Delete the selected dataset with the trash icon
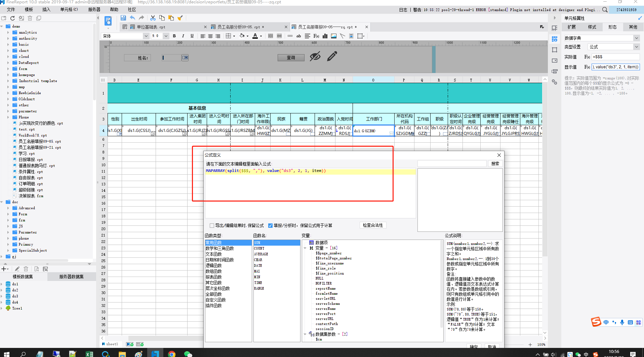 point(26,269)
